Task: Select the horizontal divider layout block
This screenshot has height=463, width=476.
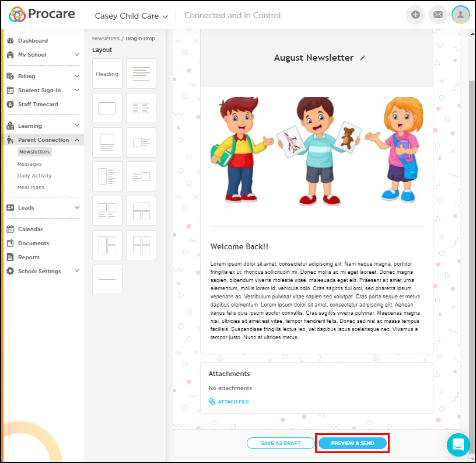Action: point(107,279)
